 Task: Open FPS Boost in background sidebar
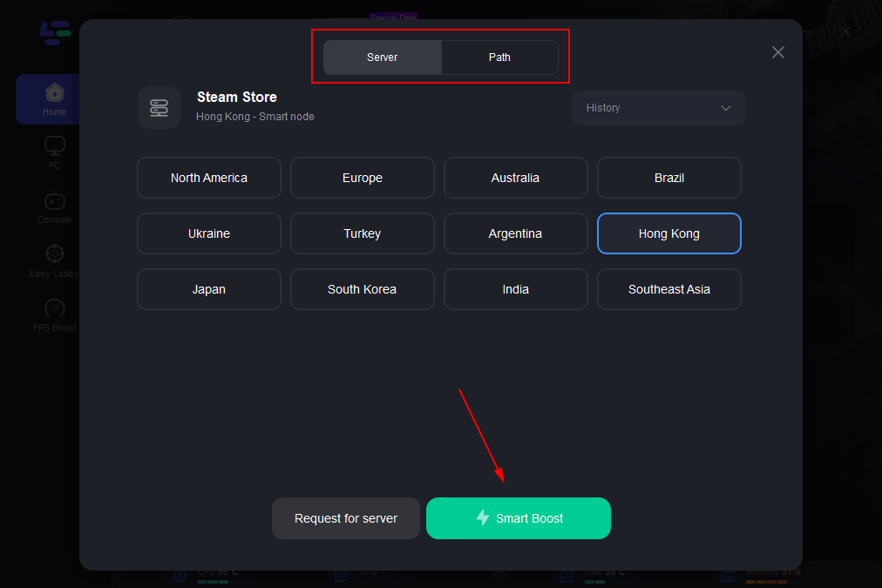[x=54, y=316]
